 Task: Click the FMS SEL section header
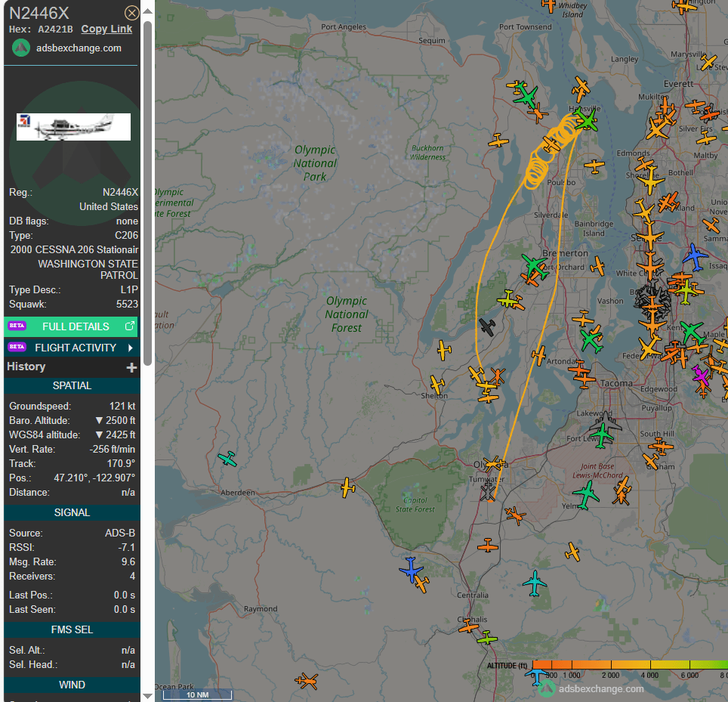(72, 629)
